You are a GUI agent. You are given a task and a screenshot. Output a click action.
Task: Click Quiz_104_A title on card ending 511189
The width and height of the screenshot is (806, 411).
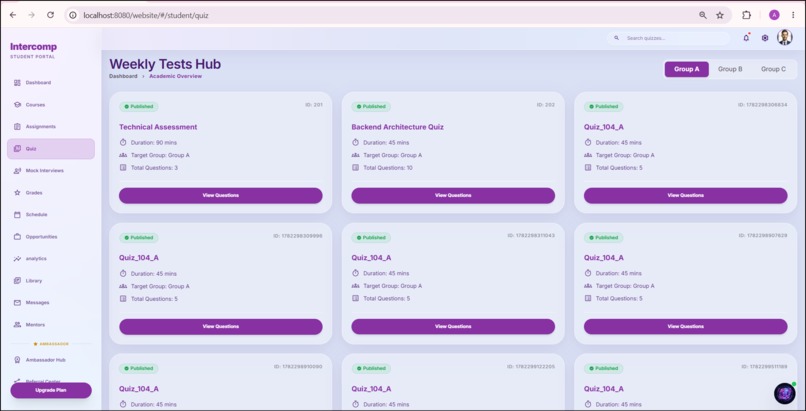pyautogui.click(x=603, y=389)
